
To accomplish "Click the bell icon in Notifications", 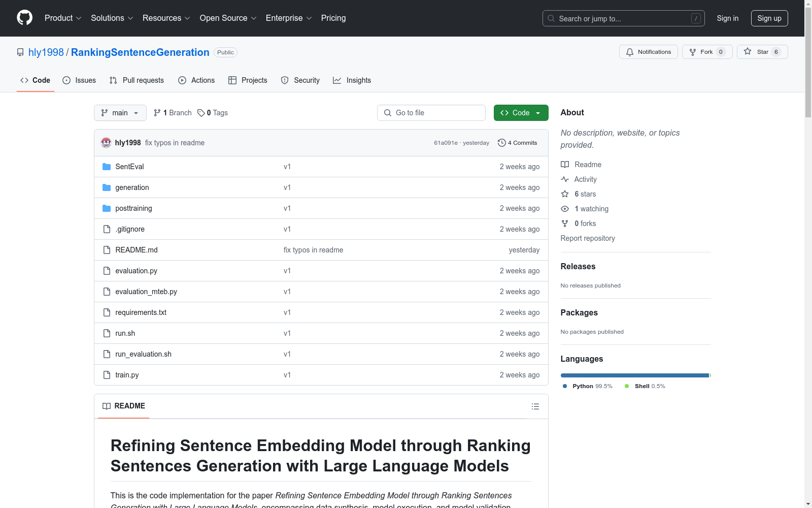I will tap(630, 52).
